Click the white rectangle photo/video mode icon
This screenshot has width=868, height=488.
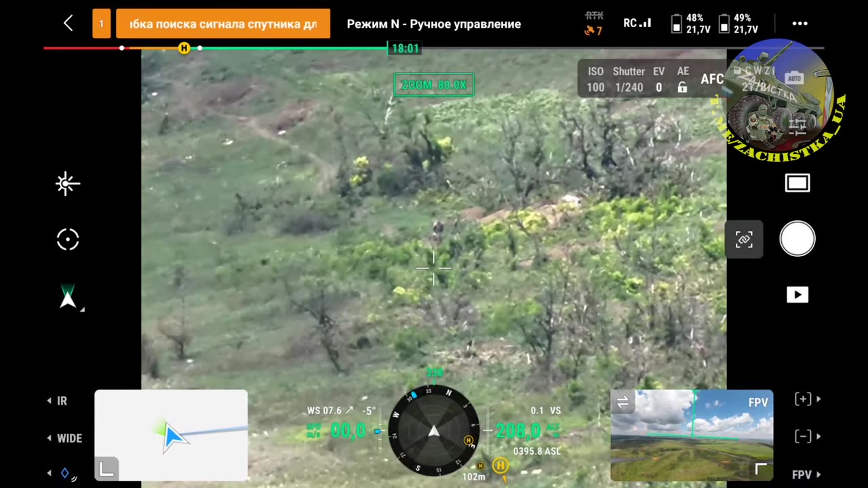[x=797, y=183]
